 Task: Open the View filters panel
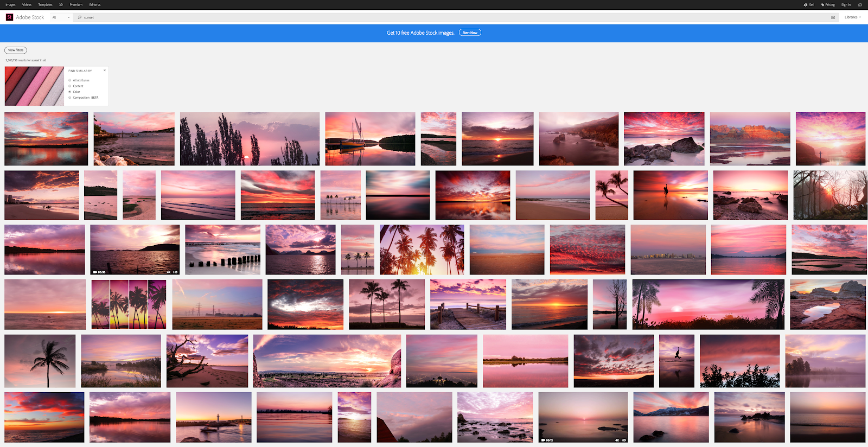pos(16,50)
